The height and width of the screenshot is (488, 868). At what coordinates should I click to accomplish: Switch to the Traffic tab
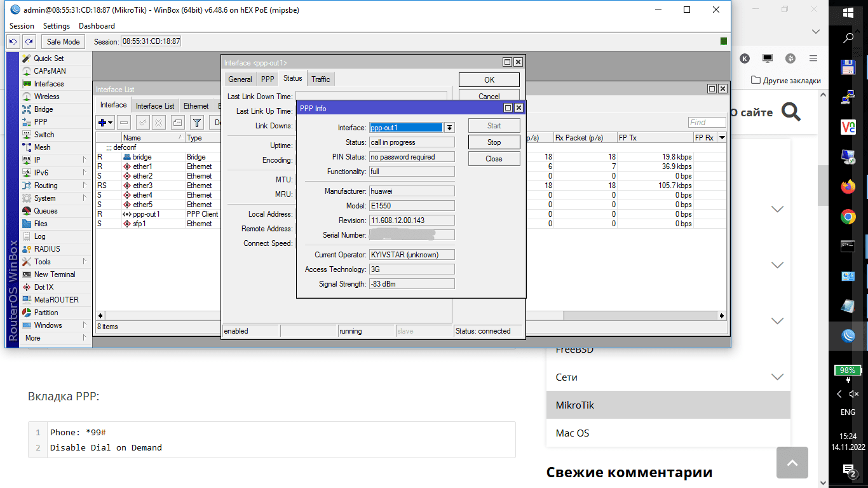click(x=321, y=79)
